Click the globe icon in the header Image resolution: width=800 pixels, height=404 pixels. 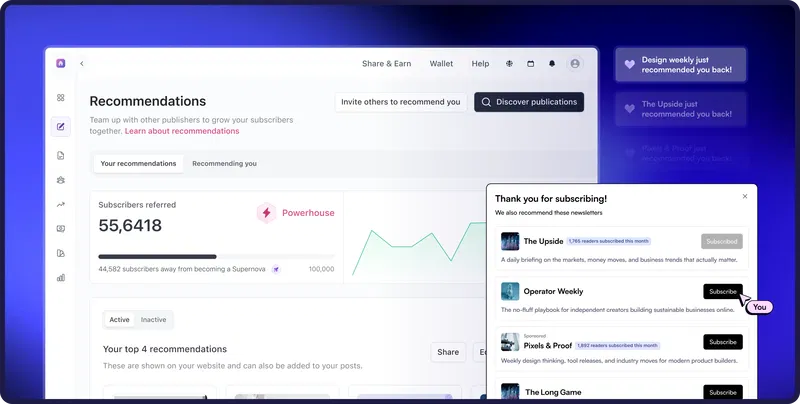[509, 64]
